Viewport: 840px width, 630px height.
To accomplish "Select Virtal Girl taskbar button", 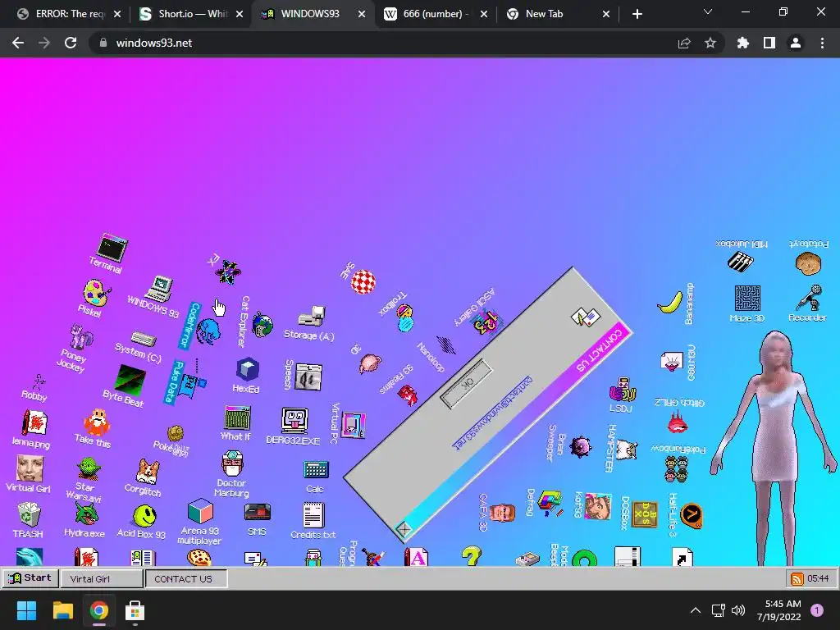I will click(102, 578).
